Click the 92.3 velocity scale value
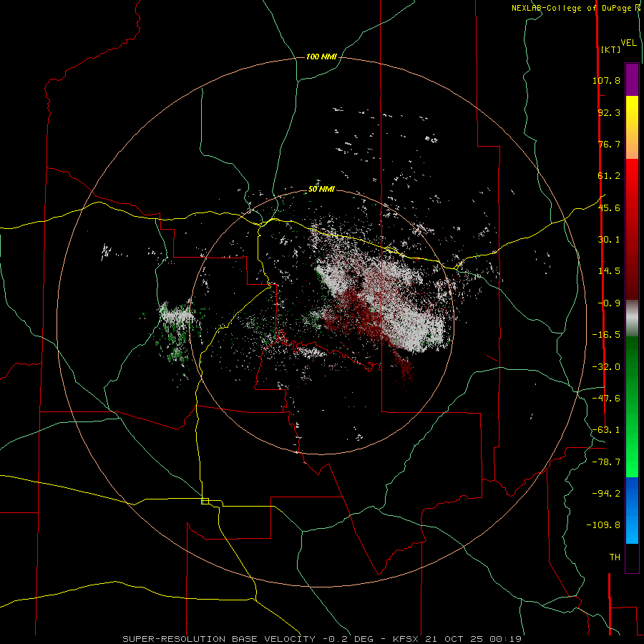 click(x=609, y=112)
